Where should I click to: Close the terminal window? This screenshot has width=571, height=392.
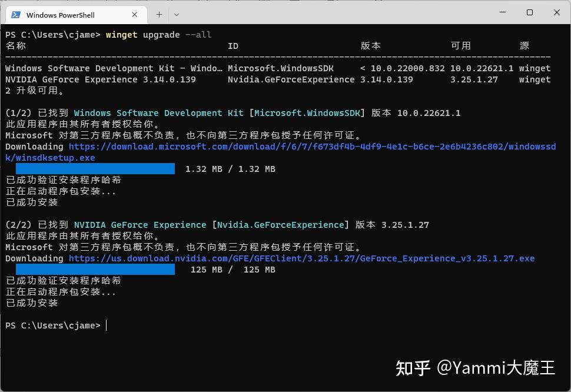[557, 12]
